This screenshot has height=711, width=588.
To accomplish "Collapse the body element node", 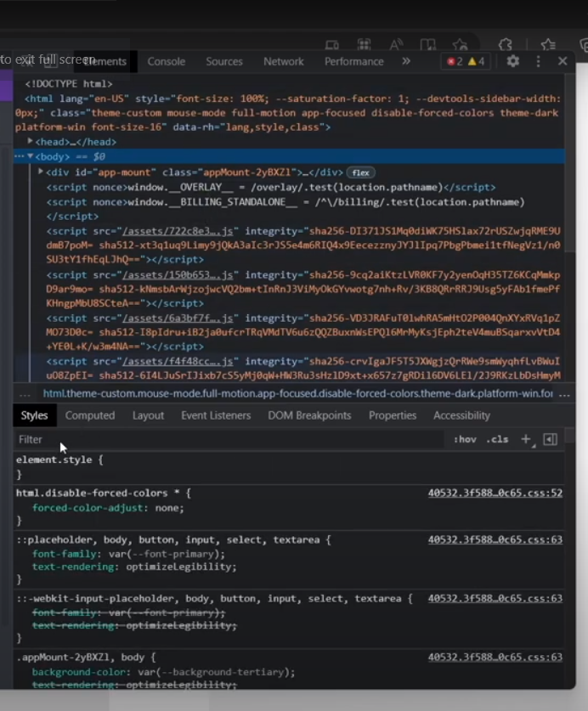I will coord(31,157).
